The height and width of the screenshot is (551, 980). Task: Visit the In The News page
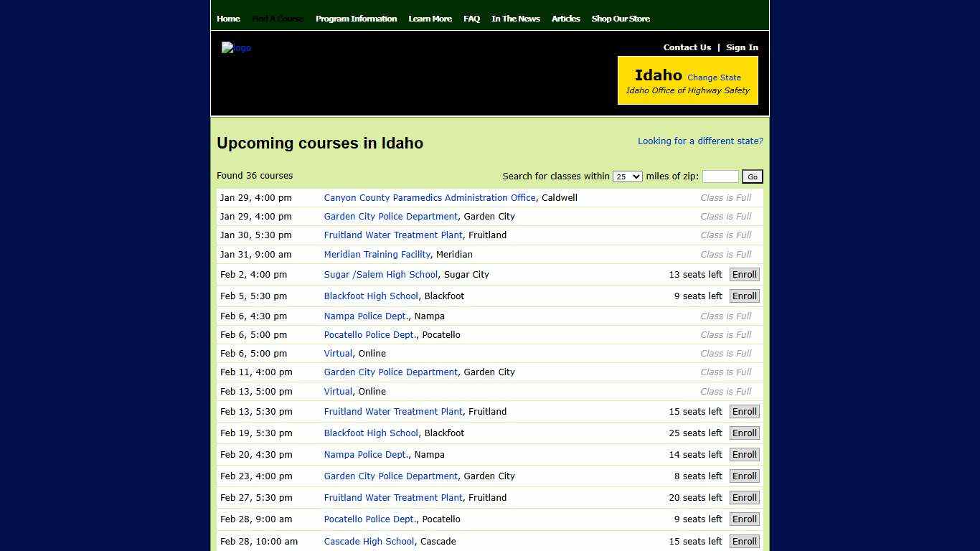tap(515, 19)
